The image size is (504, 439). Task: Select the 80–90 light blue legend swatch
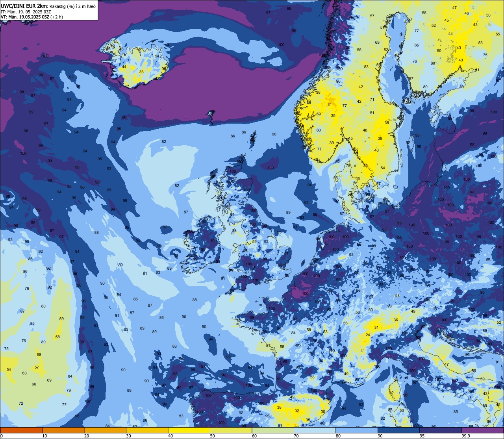(x=357, y=430)
